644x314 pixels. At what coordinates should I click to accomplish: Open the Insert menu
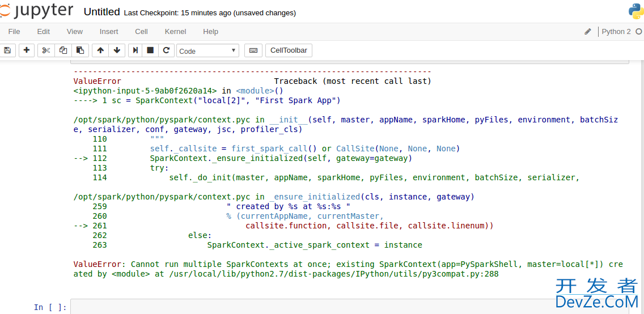click(109, 32)
